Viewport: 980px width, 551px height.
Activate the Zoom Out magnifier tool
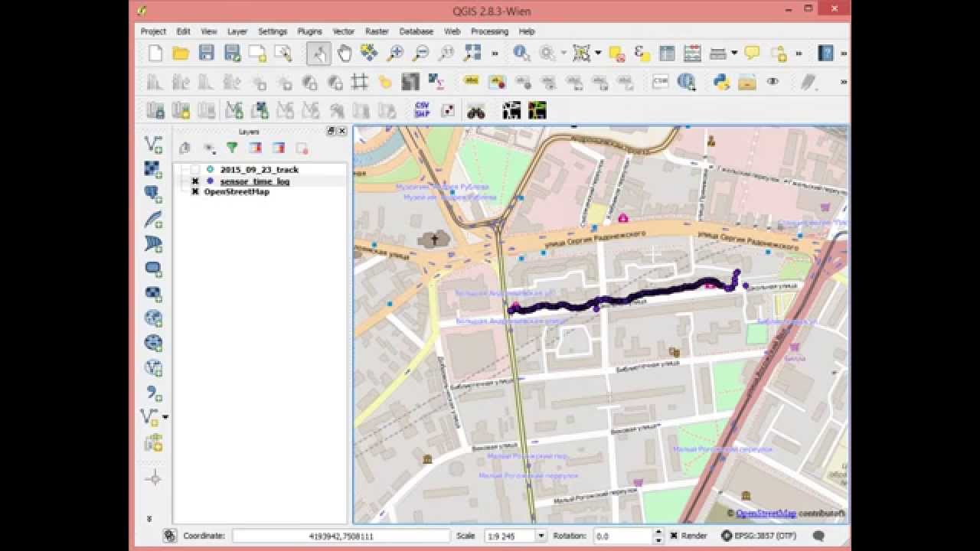point(420,53)
